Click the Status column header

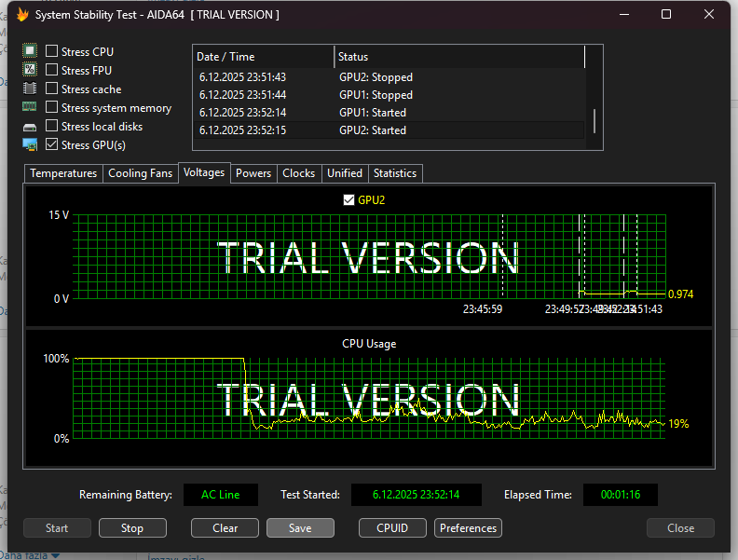459,57
